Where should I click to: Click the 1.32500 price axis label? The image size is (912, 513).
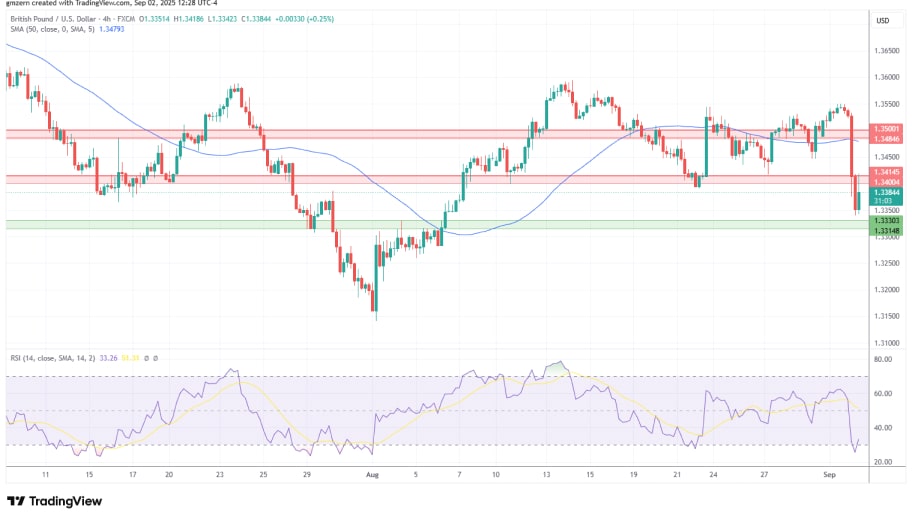(886, 263)
